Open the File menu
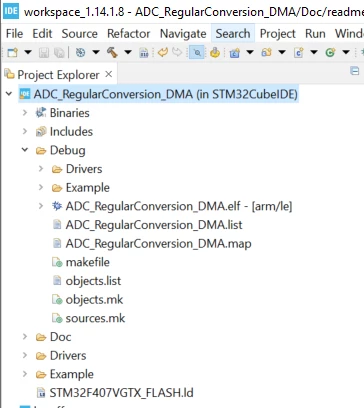364x408 pixels. [x=15, y=34]
